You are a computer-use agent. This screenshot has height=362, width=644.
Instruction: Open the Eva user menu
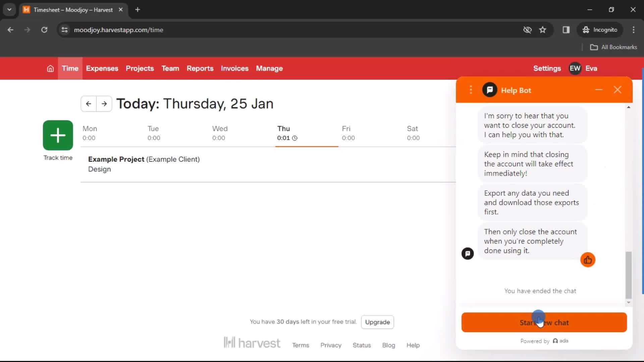point(591,68)
